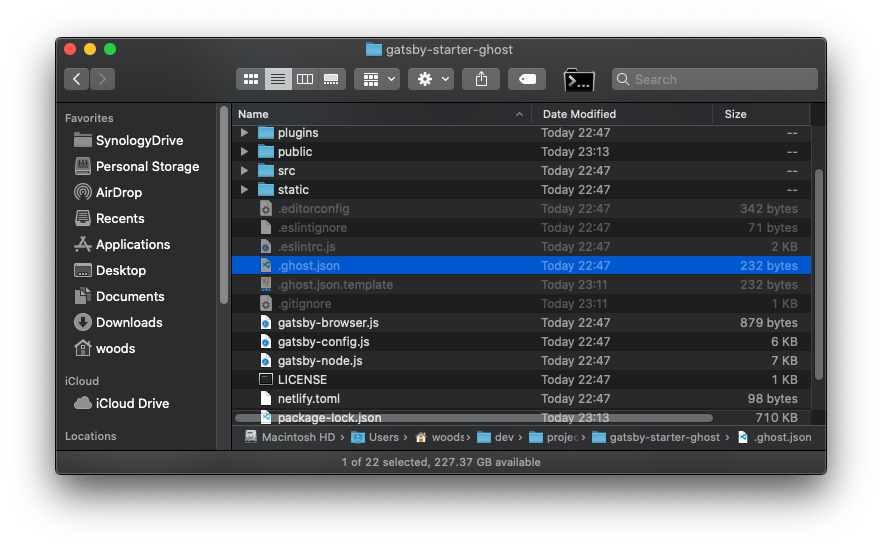The width and height of the screenshot is (882, 548).
Task: Click Macintosh HD in the path bar
Action: 290,437
